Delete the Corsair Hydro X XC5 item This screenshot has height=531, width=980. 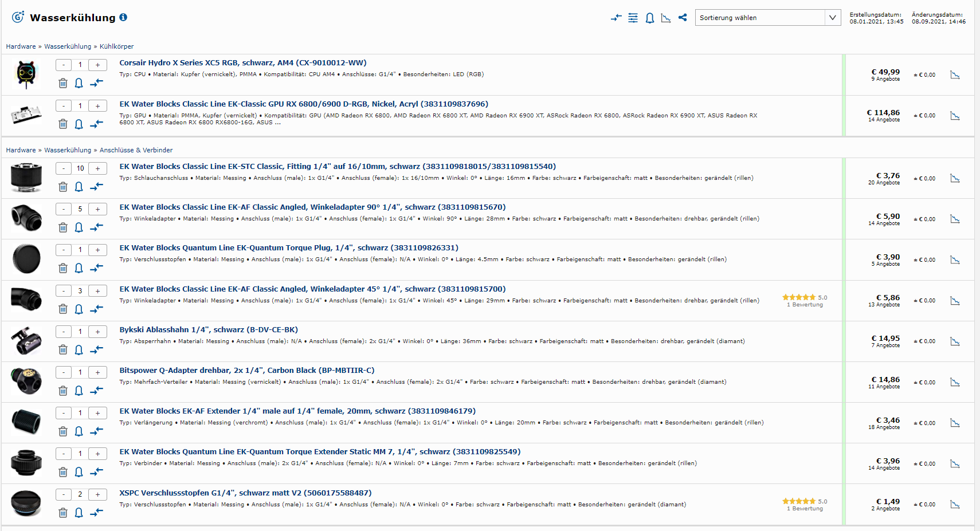(63, 83)
